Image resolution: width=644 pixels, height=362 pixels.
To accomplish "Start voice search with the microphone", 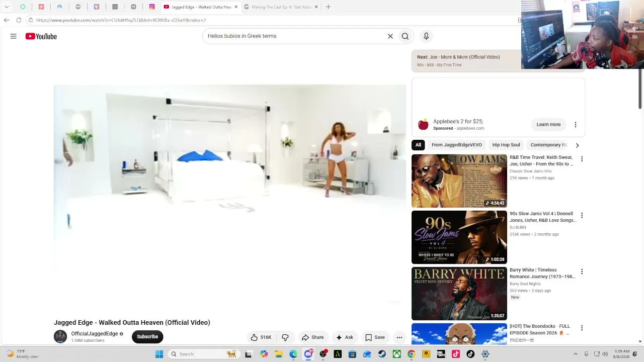I will pyautogui.click(x=426, y=36).
